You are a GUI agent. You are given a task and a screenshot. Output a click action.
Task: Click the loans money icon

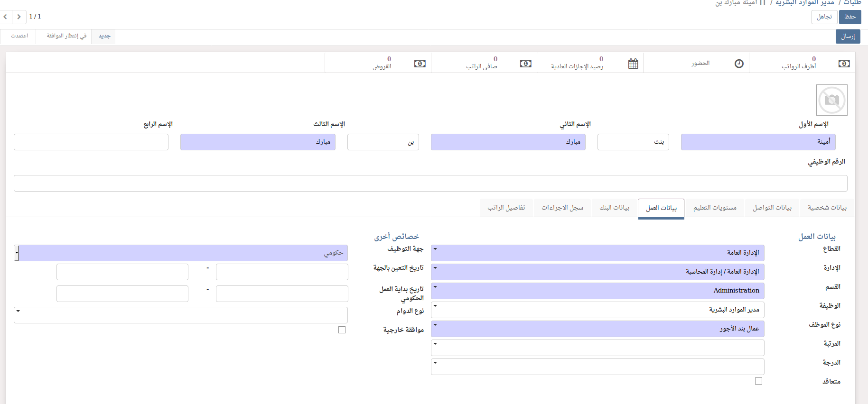420,64
